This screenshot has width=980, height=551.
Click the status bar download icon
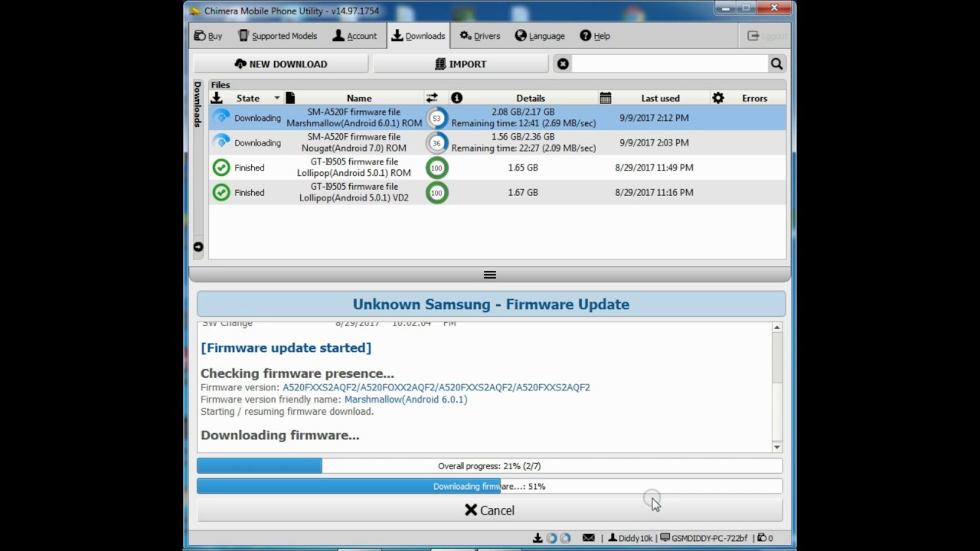click(537, 538)
